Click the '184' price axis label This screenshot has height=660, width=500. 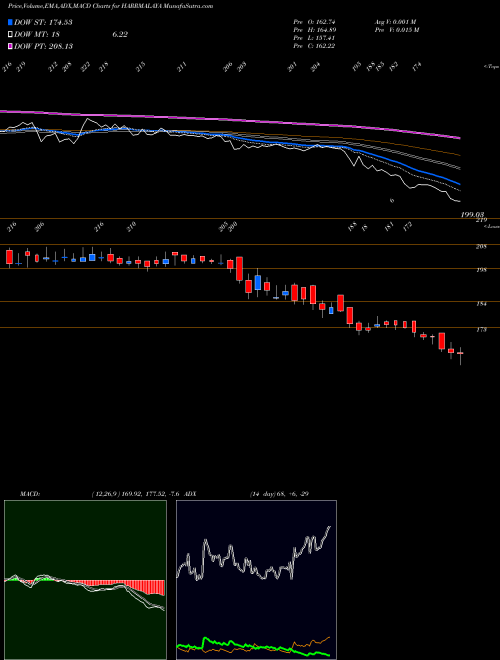pyautogui.click(x=481, y=304)
